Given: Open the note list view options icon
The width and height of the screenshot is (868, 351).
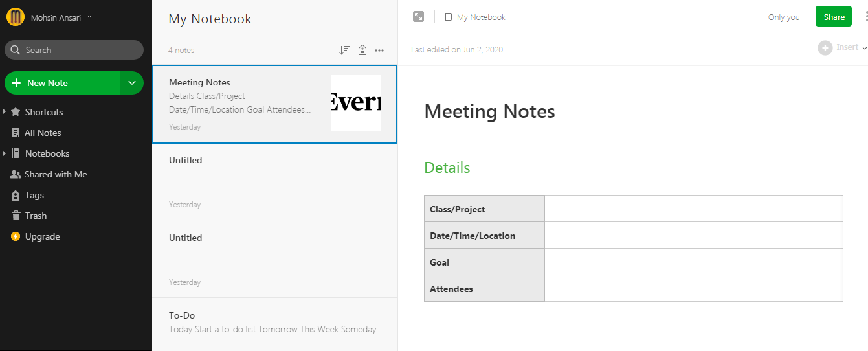Looking at the screenshot, I should pos(362,50).
